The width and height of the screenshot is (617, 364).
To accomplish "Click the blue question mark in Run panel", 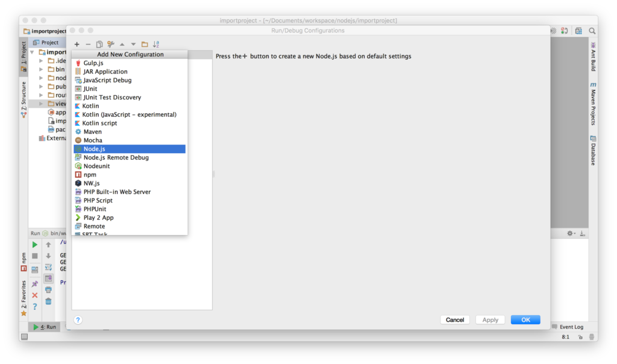I will click(x=34, y=307).
